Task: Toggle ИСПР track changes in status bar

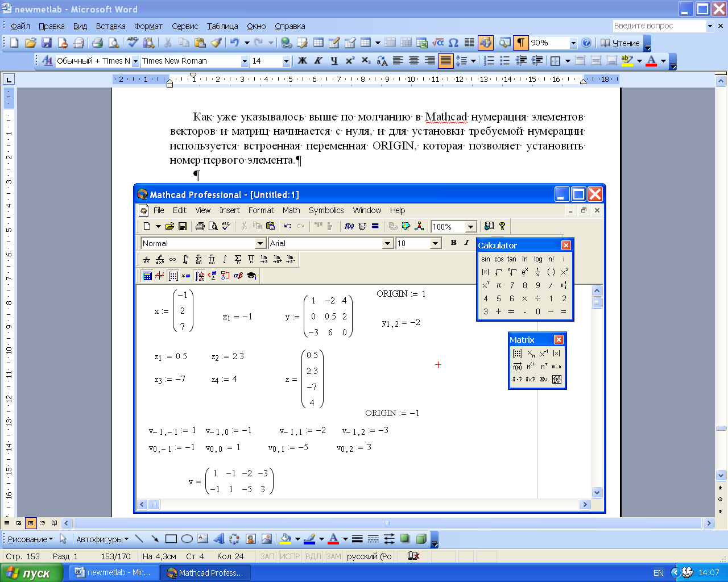Action: (x=289, y=556)
